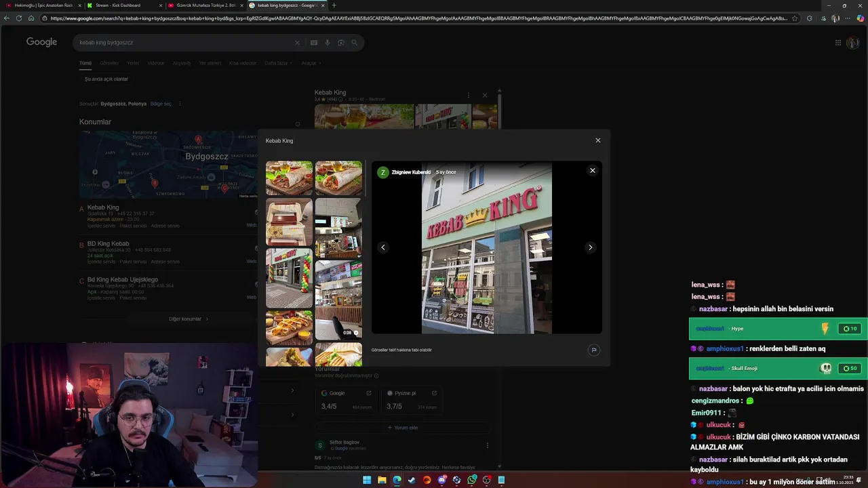This screenshot has height=488, width=868.
Task: Select the takeaway box photo thumbnail
Action: click(x=289, y=222)
